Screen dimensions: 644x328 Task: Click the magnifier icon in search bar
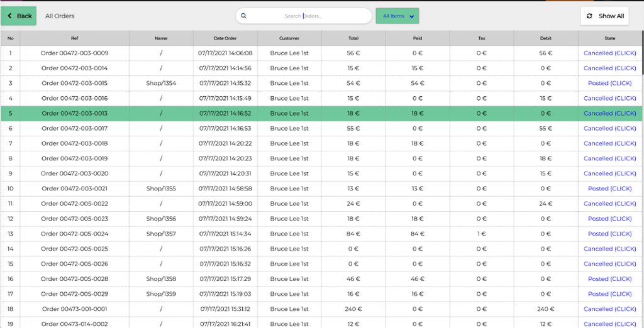pos(244,16)
